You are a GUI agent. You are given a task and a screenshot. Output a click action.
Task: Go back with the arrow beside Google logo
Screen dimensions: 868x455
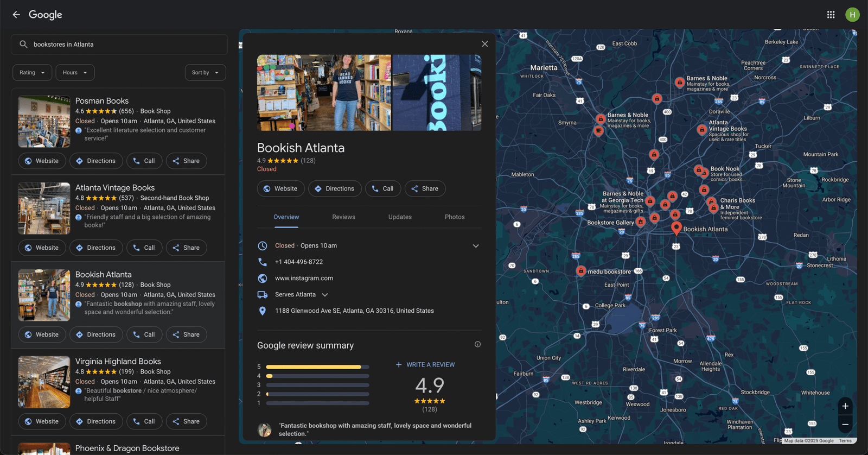(x=16, y=15)
